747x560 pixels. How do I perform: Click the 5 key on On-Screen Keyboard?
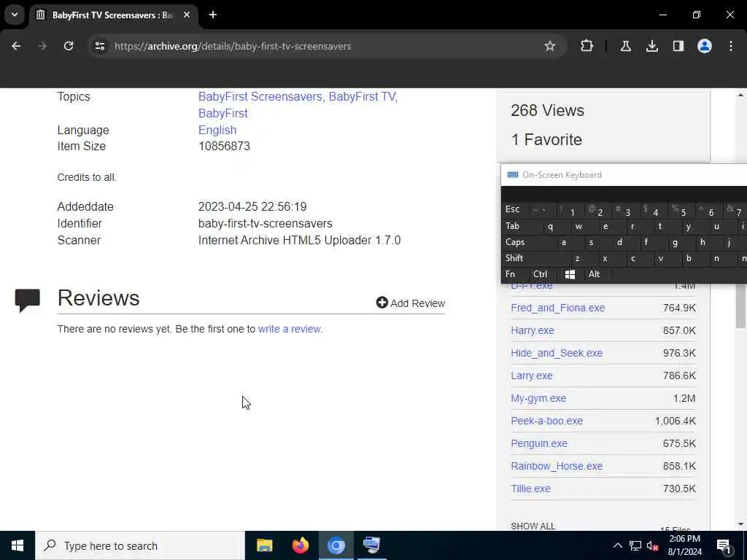[x=681, y=209]
